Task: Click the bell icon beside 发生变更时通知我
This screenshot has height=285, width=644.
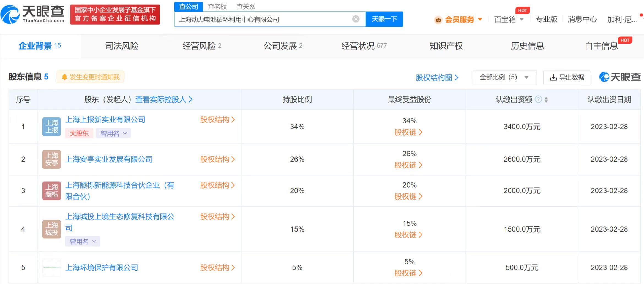Action: [x=65, y=77]
